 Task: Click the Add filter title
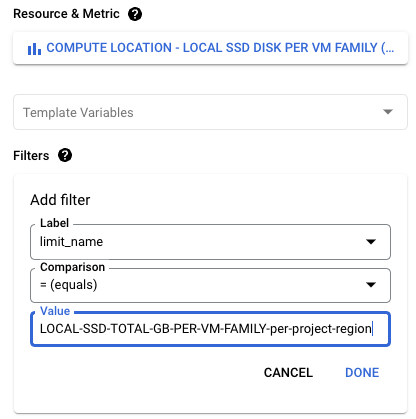[60, 200]
